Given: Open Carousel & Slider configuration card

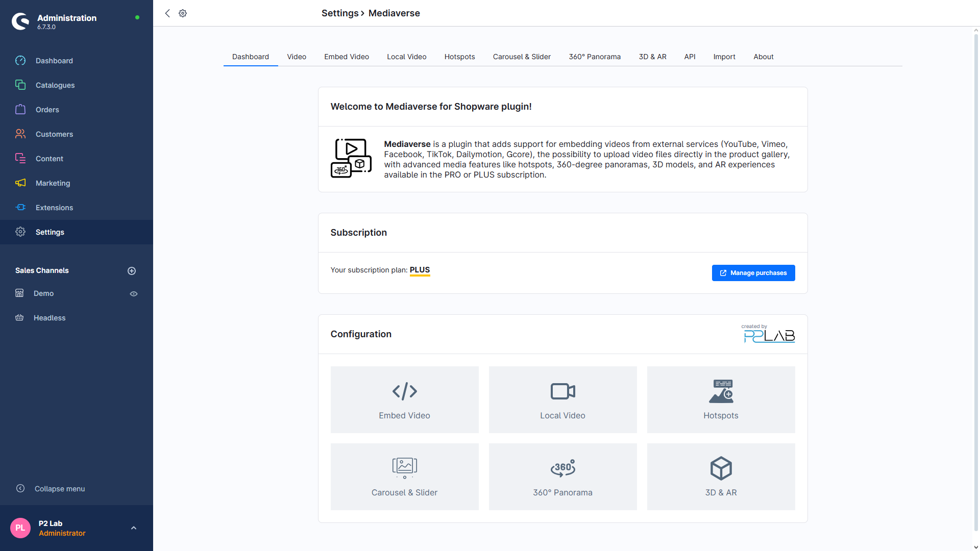Looking at the screenshot, I should click(x=405, y=477).
